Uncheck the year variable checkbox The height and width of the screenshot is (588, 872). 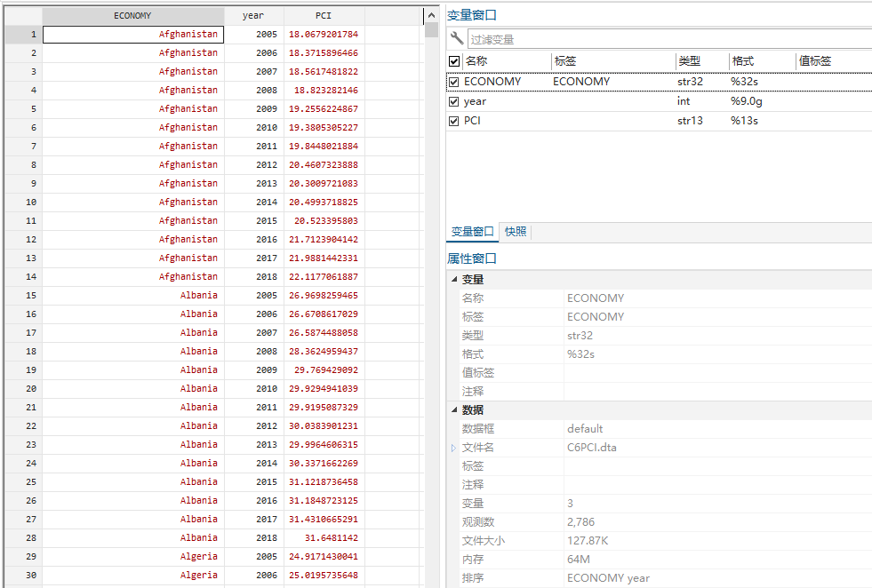click(454, 102)
